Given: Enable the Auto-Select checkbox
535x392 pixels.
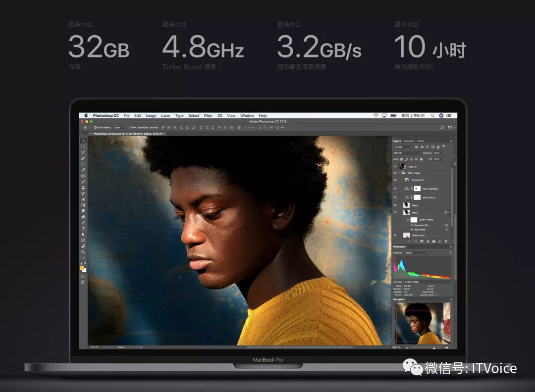Looking at the screenshot, I should tap(95, 127).
